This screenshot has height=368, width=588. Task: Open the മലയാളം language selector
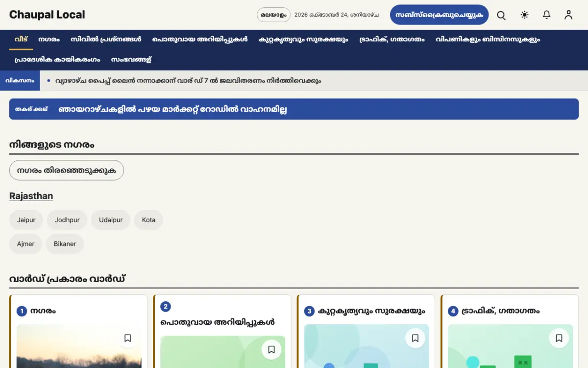coord(273,15)
